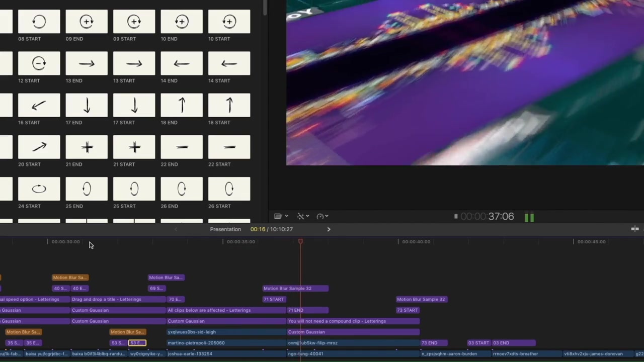Go back in timeline history arrow
Viewport: 644px width, 362px height.
pyautogui.click(x=176, y=229)
